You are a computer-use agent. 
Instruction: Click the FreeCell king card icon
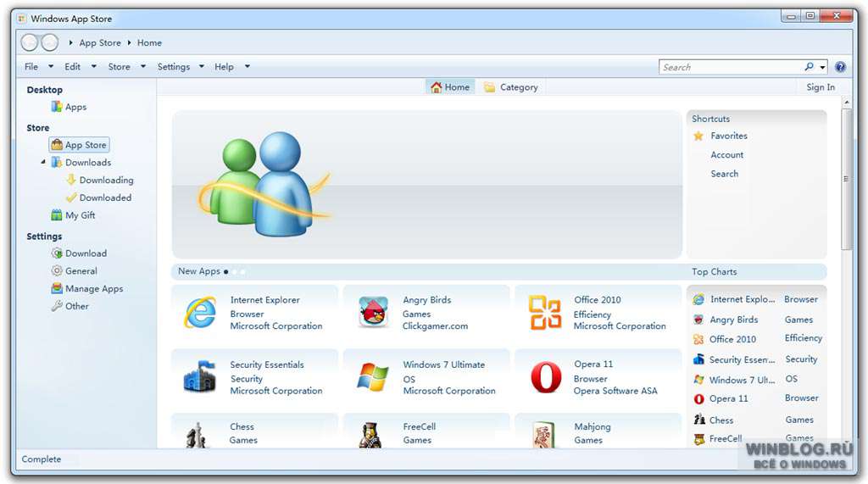pos(370,435)
